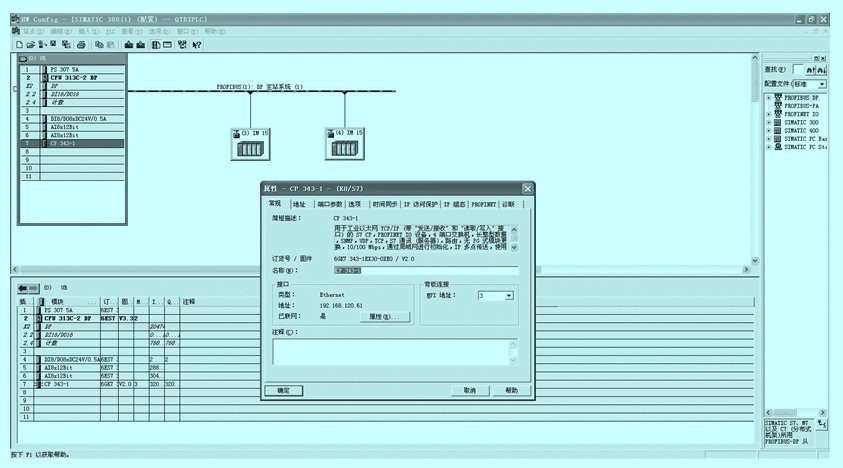
Task: Switch to the PROFINET tab
Action: pyautogui.click(x=483, y=204)
